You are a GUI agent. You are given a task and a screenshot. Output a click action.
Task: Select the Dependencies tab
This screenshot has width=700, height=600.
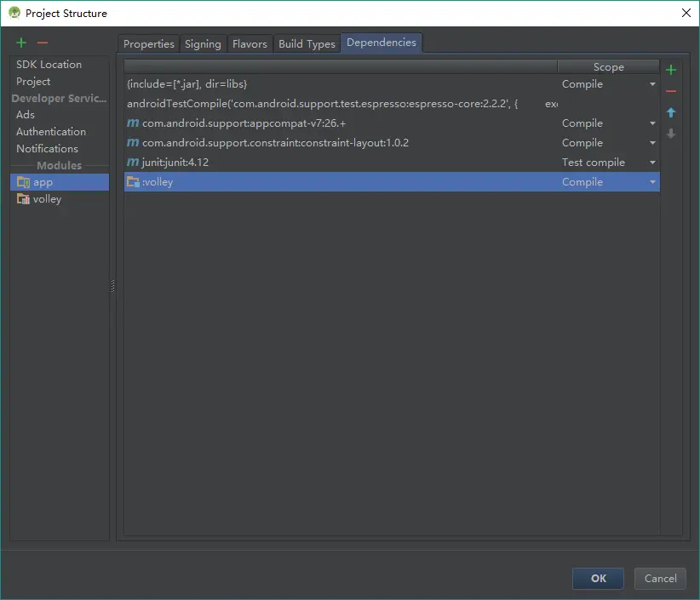click(x=382, y=43)
